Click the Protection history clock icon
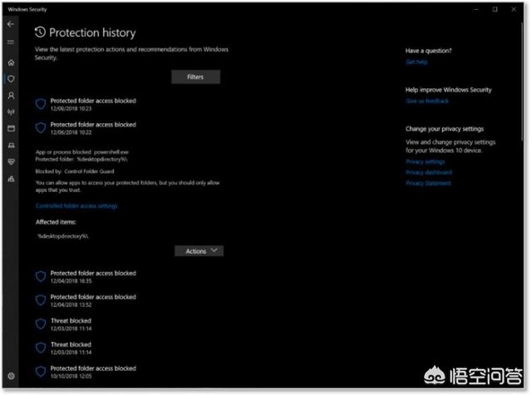532x395 pixels. pyautogui.click(x=40, y=32)
